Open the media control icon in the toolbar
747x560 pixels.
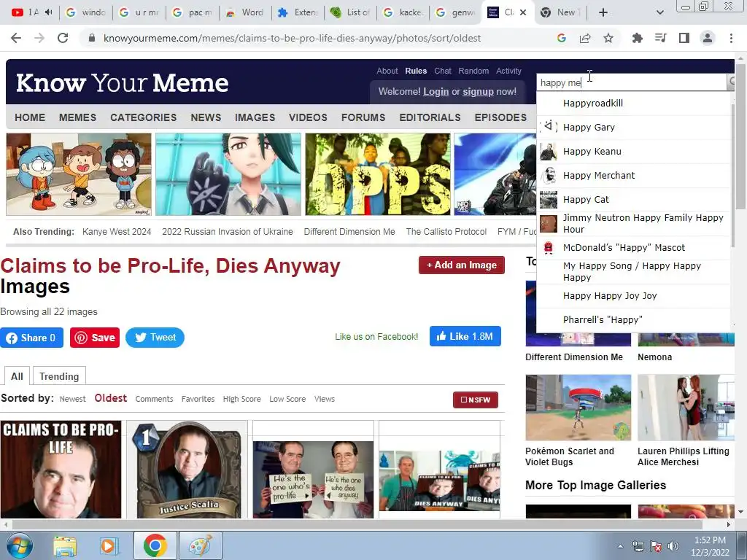660,38
